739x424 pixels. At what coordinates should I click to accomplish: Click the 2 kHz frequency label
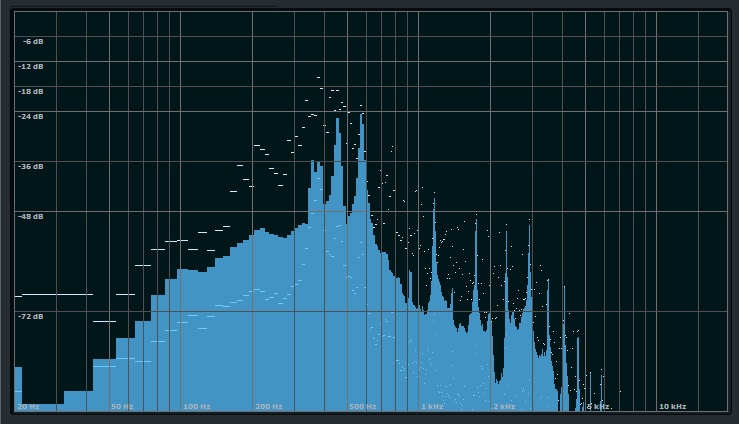(504, 406)
